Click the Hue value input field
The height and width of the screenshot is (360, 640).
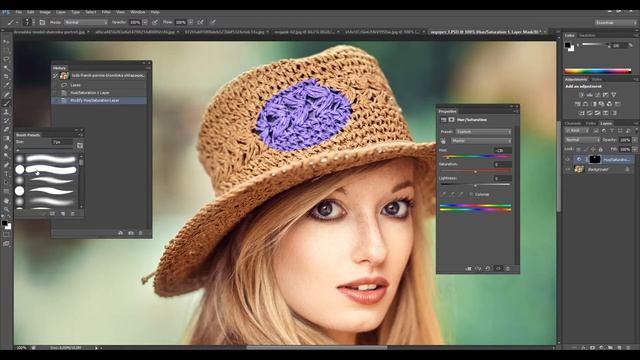pos(502,150)
